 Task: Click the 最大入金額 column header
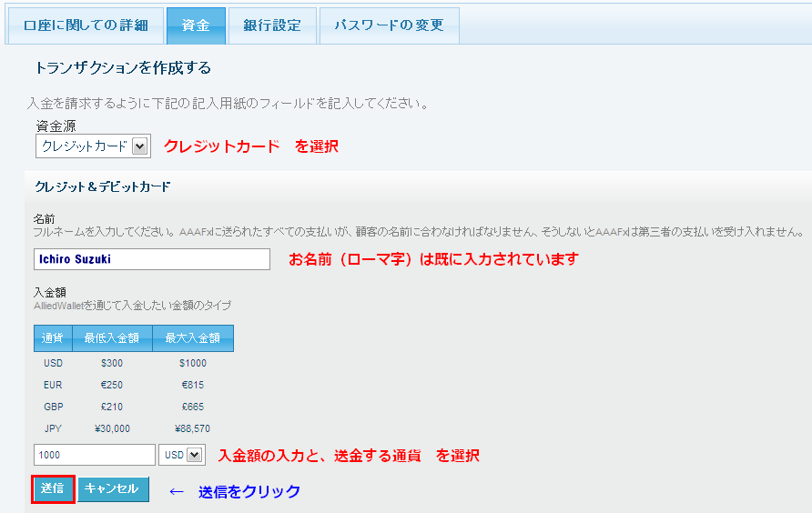[193, 338]
